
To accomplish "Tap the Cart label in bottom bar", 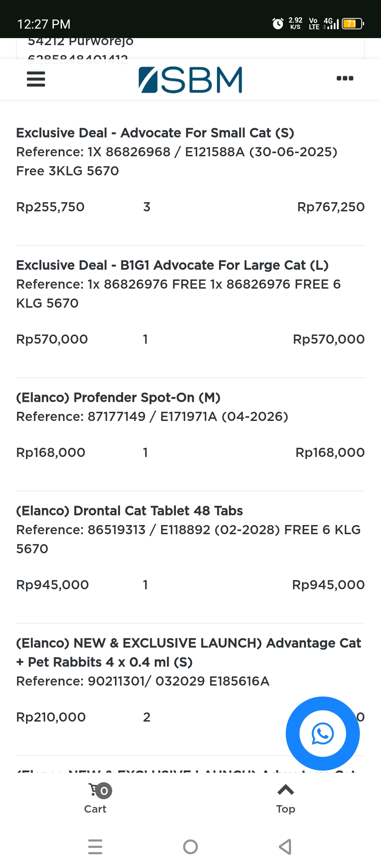I will click(95, 809).
